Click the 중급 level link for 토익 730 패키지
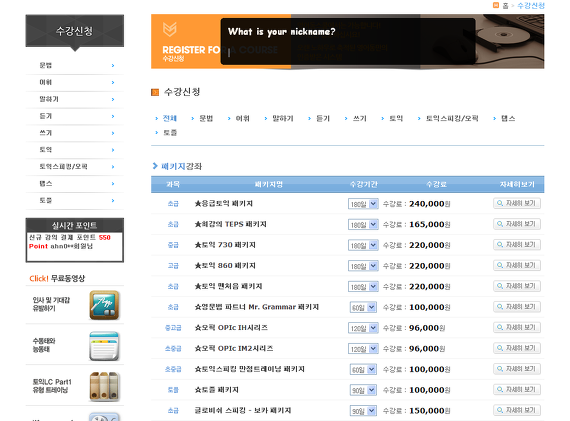 (x=173, y=245)
